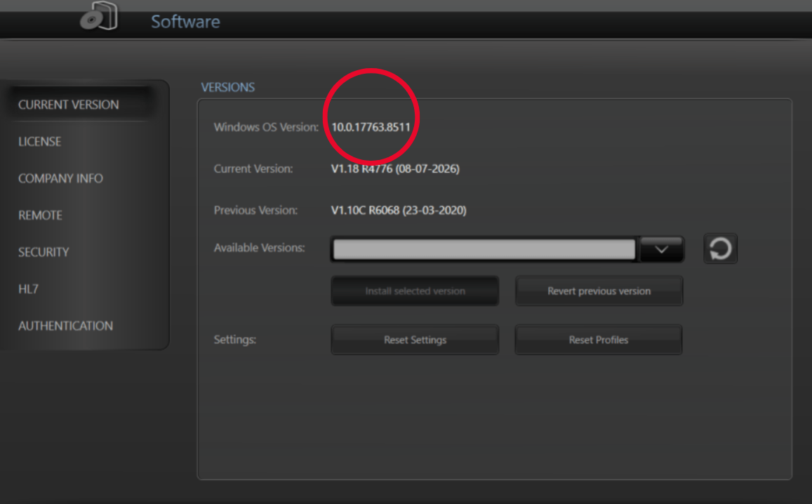This screenshot has height=504, width=812.
Task: Click the "Windows OS Version:" label
Action: click(266, 127)
